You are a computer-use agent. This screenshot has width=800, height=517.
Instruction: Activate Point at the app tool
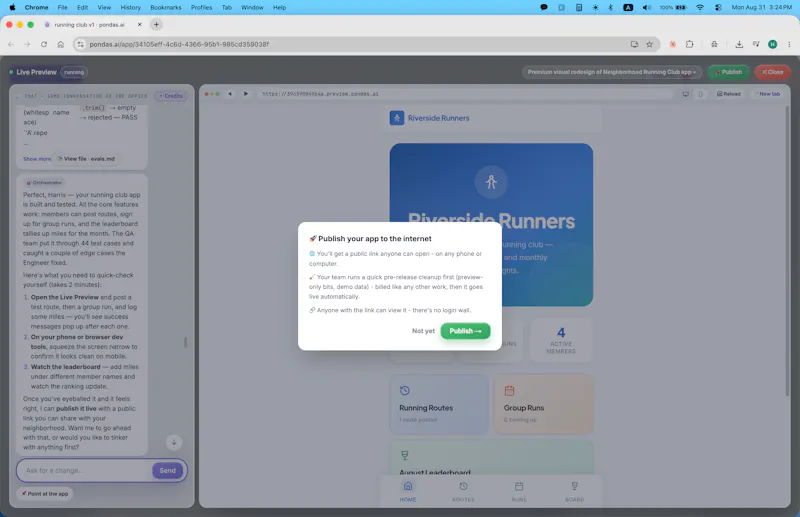coord(45,494)
